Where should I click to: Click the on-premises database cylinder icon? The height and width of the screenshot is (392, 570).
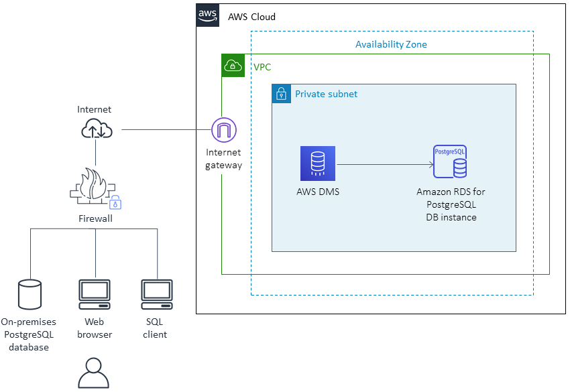pos(30,294)
